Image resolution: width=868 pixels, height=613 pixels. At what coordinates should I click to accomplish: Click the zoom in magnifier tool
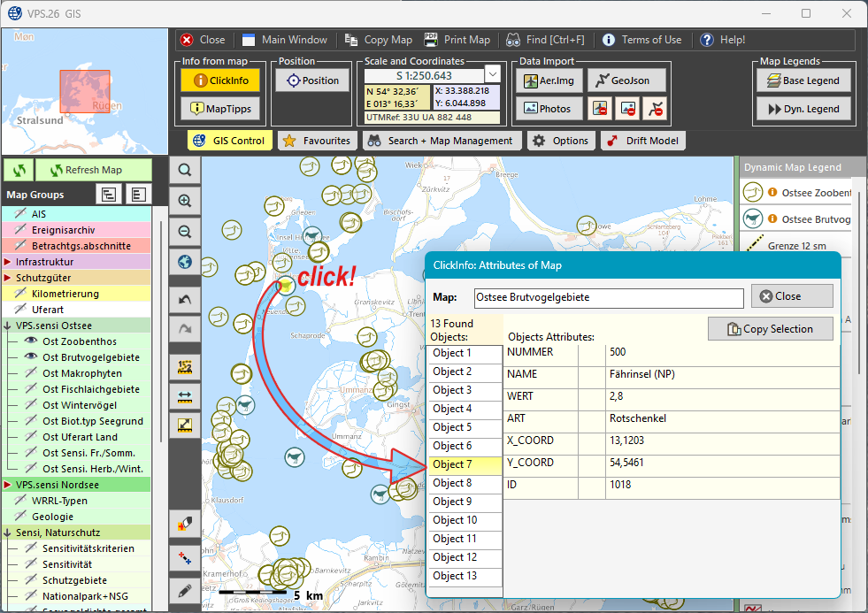pyautogui.click(x=185, y=201)
